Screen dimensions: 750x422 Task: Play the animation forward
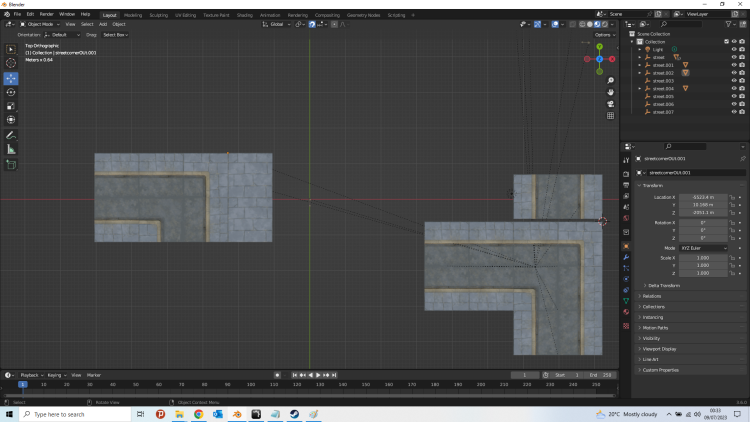[318, 375]
